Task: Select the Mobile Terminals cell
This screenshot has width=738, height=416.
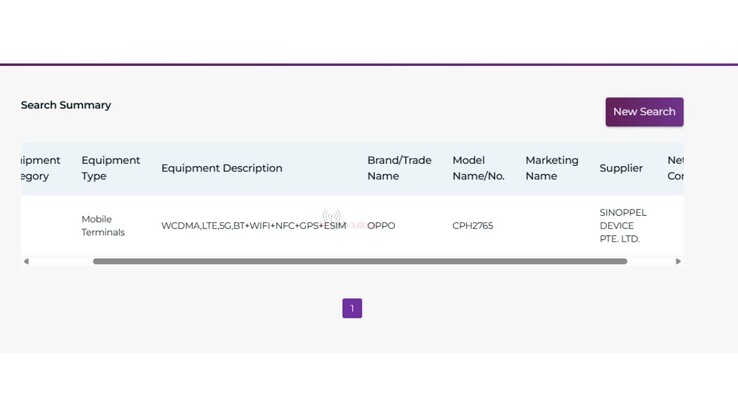Action: (103, 226)
